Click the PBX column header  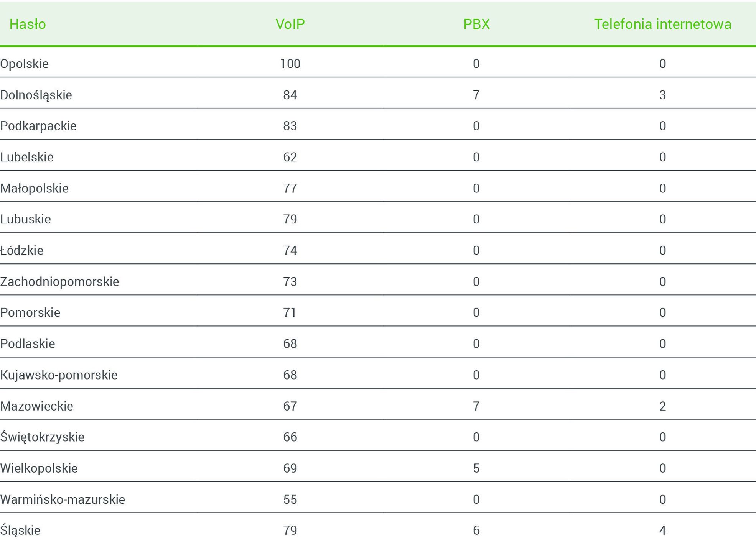tap(476, 24)
